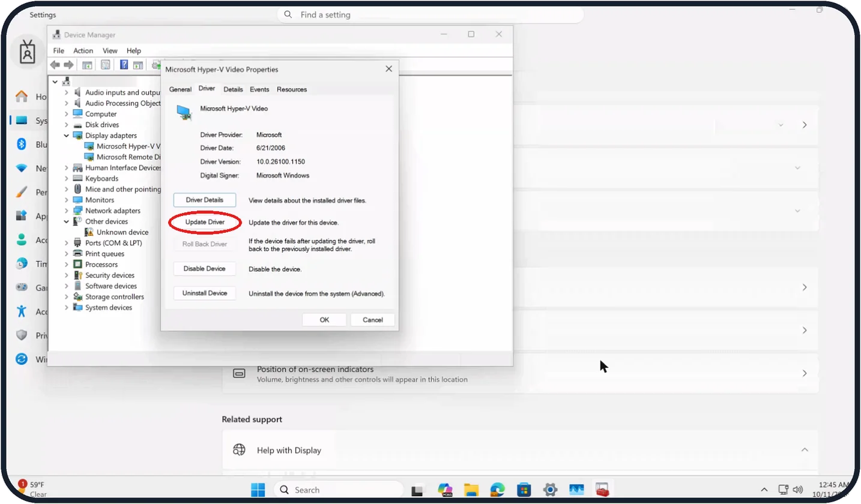Expand the Processors node
Viewport: 861px width, 504px height.
[x=67, y=265]
